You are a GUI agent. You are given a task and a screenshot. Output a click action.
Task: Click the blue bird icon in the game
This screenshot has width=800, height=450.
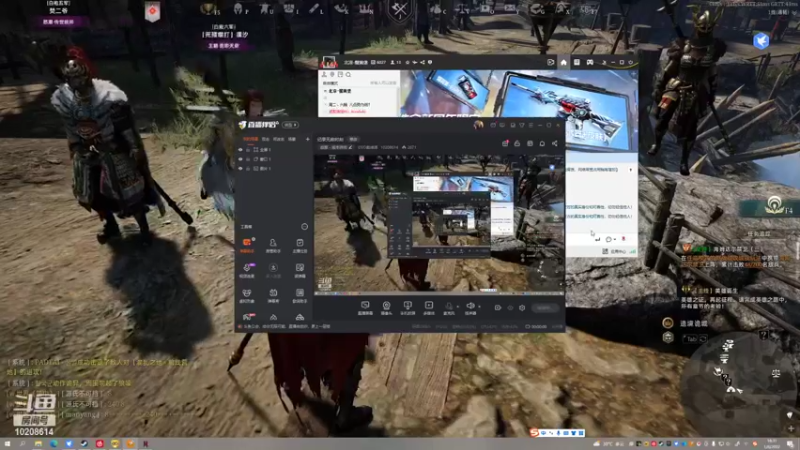[761, 40]
